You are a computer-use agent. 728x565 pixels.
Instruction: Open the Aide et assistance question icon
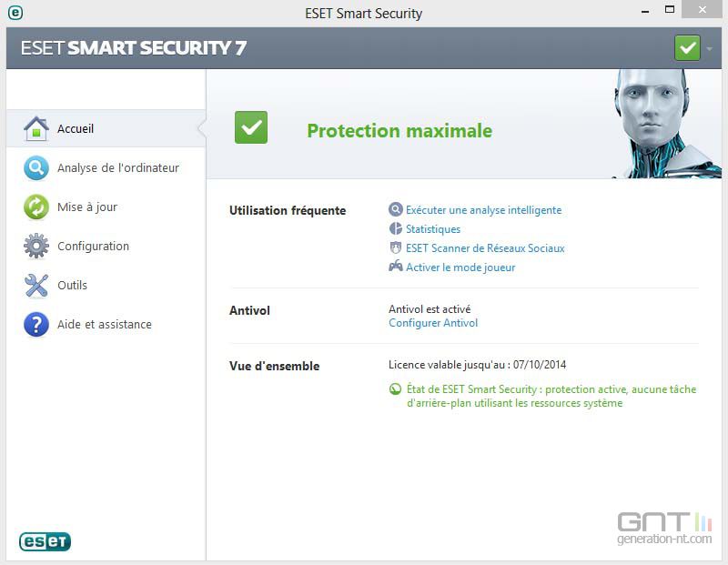coord(36,324)
